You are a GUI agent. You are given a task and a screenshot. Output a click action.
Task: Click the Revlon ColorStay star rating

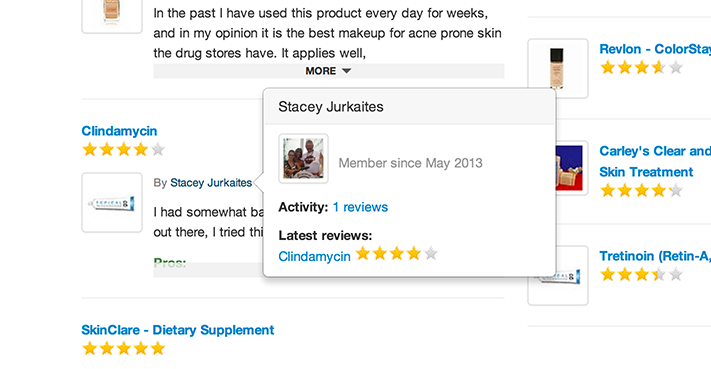click(x=641, y=68)
